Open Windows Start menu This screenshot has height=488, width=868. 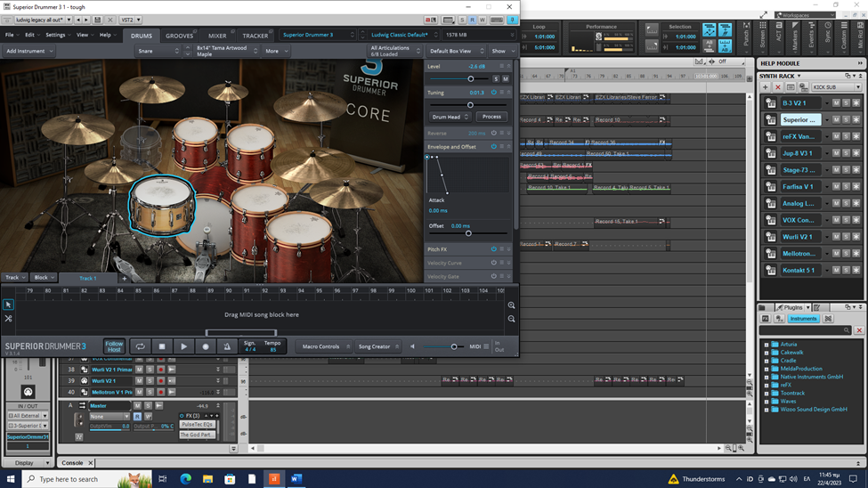pyautogui.click(x=11, y=478)
